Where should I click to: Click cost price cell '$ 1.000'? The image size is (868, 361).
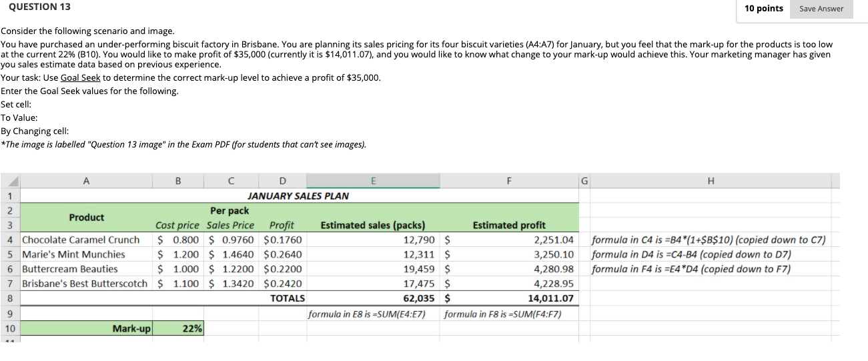click(x=178, y=270)
